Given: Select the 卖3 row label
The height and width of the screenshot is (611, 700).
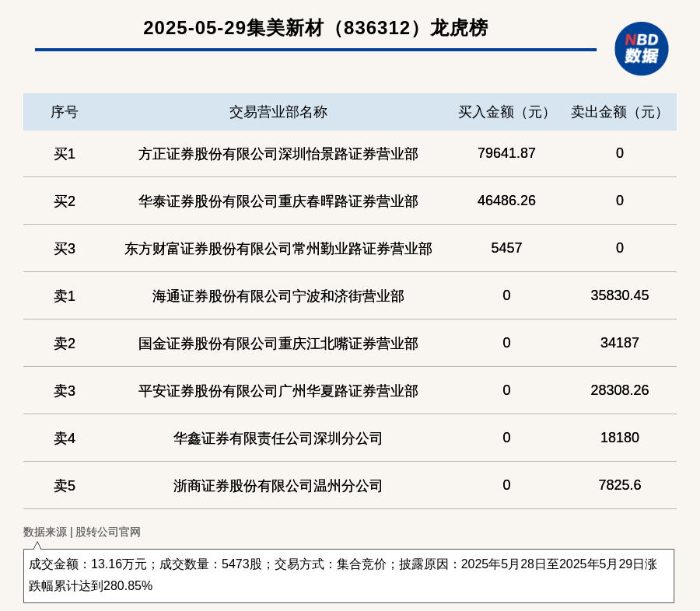Looking at the screenshot, I should (x=65, y=390).
